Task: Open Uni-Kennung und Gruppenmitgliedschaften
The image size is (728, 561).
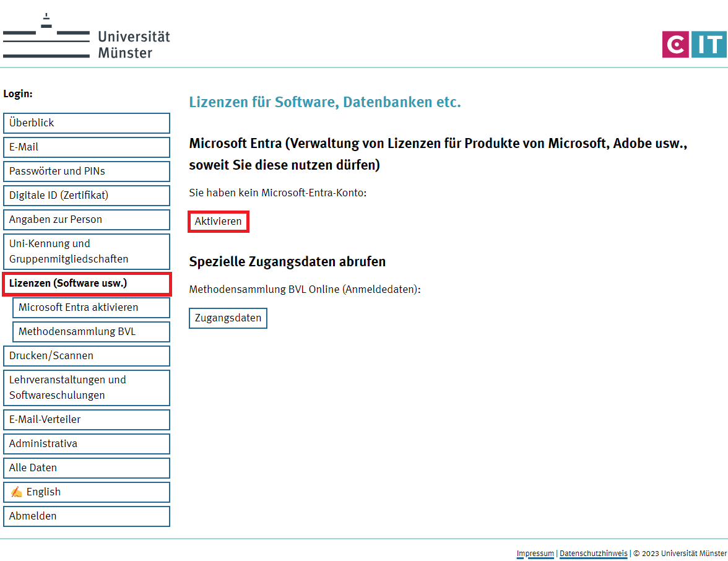Action: click(87, 251)
